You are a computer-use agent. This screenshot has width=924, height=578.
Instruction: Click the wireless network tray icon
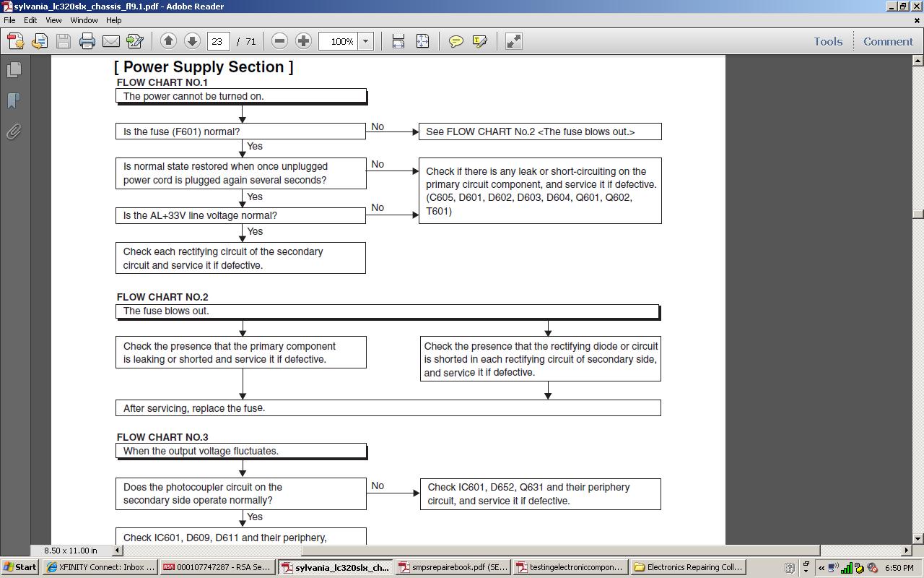click(834, 568)
